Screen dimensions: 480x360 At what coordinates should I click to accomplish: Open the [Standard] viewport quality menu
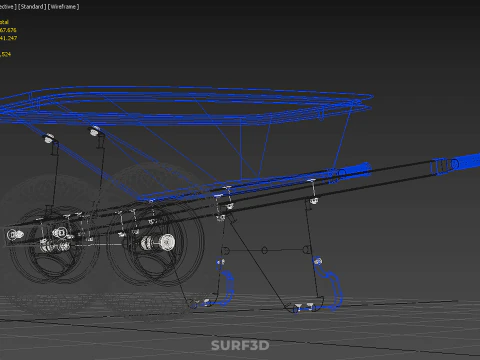tap(32, 7)
